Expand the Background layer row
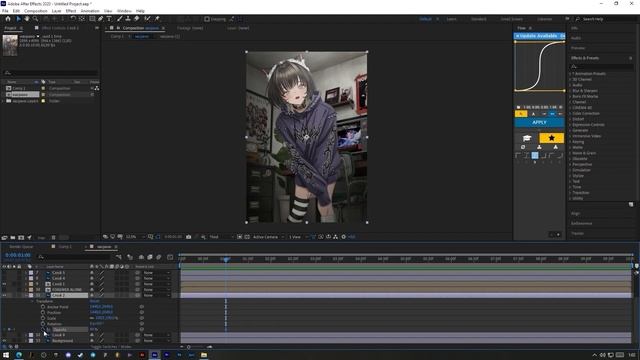Viewport: 640px width, 360px height. click(x=26, y=340)
